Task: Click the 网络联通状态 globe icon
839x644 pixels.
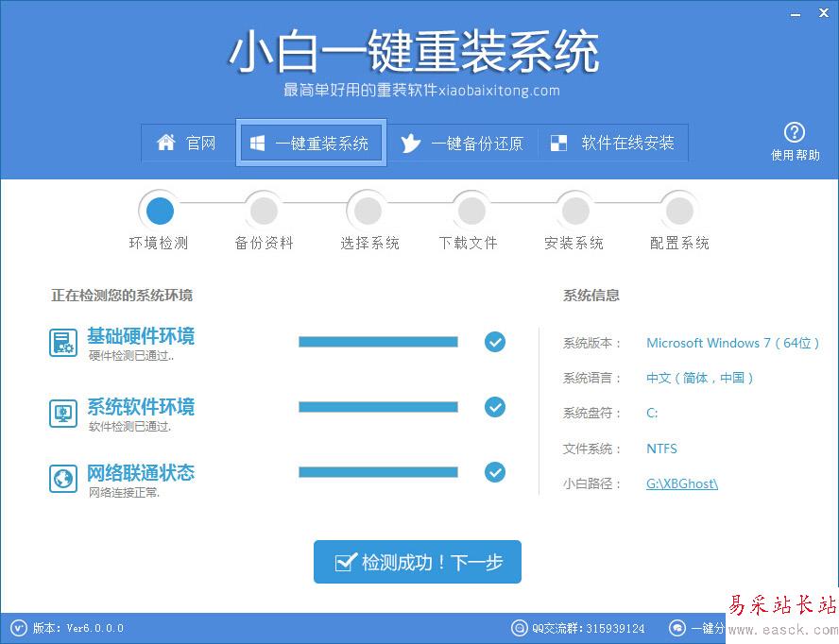Action: point(63,478)
